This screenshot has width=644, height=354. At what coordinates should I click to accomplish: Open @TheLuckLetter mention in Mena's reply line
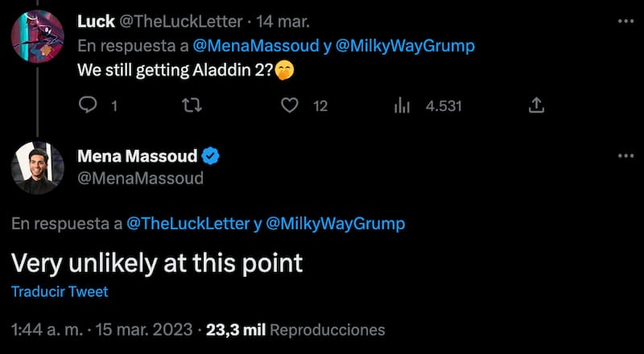tap(188, 224)
